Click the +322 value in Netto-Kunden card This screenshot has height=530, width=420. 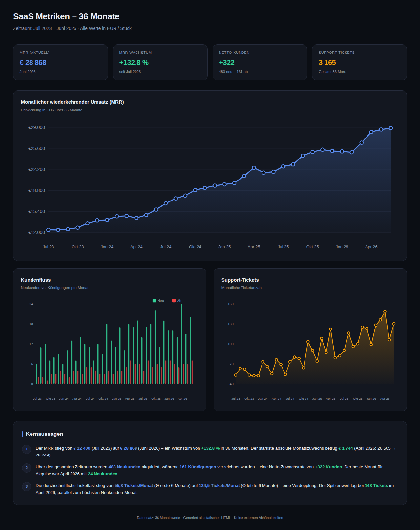click(x=227, y=62)
